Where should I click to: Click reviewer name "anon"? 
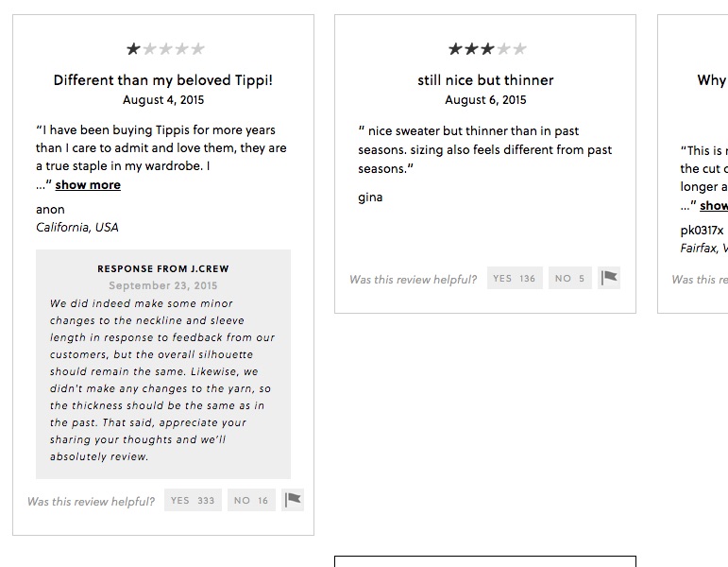(50, 209)
